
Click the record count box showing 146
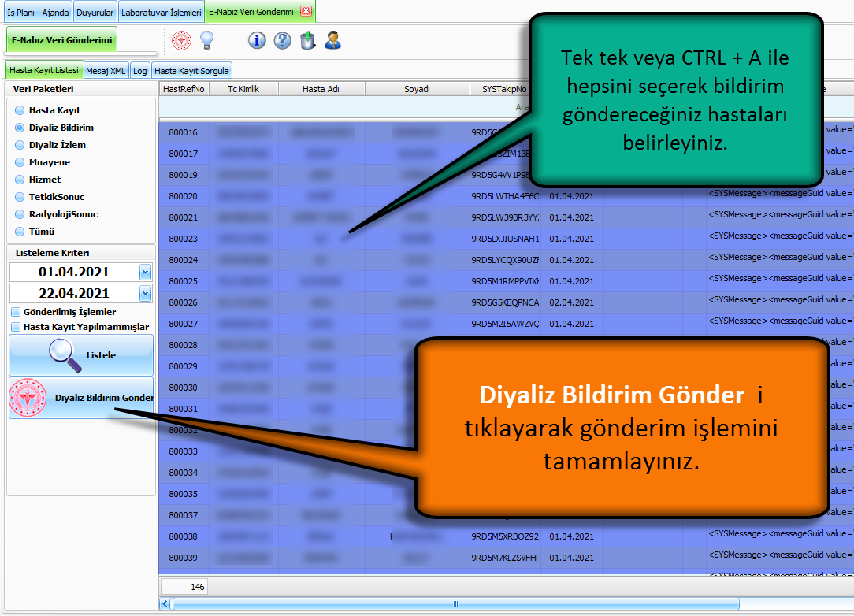tap(184, 587)
